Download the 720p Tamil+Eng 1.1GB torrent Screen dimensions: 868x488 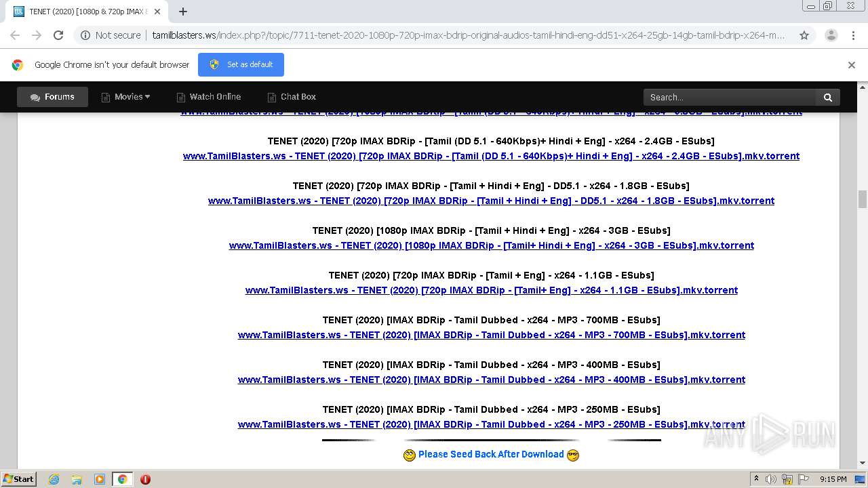coord(491,290)
